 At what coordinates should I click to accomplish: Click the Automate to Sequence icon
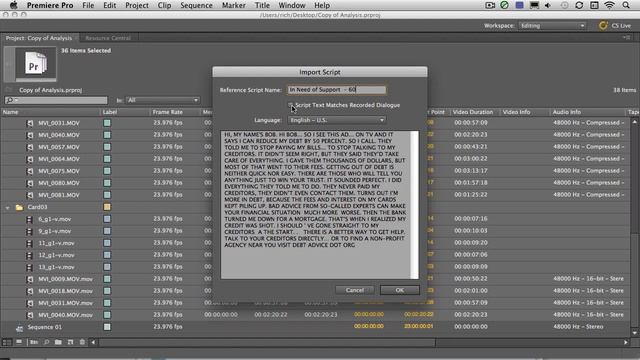pos(33,342)
